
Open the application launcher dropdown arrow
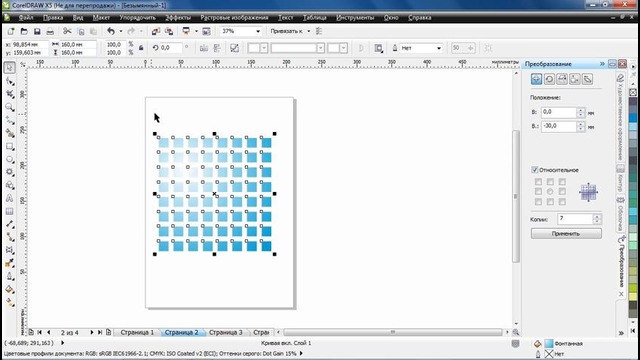tap(196, 31)
